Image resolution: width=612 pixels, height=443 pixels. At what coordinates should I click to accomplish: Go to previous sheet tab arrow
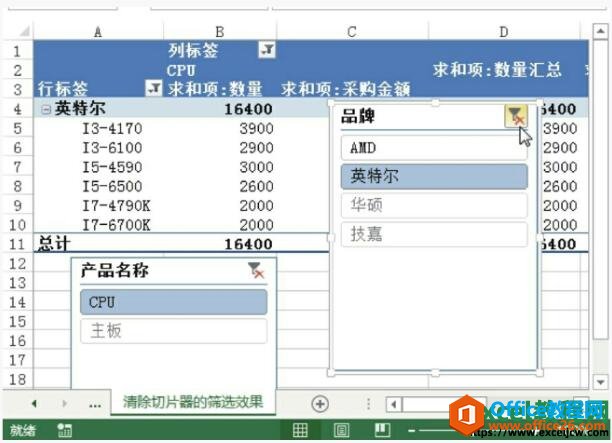click(34, 404)
